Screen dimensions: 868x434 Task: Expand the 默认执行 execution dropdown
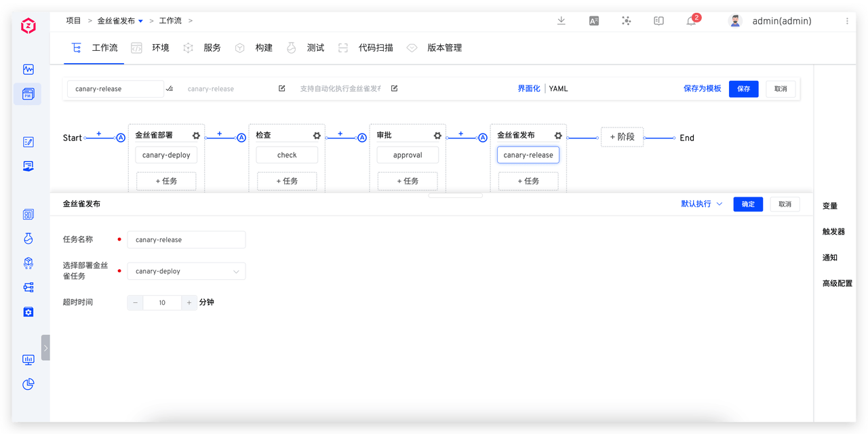click(x=701, y=203)
